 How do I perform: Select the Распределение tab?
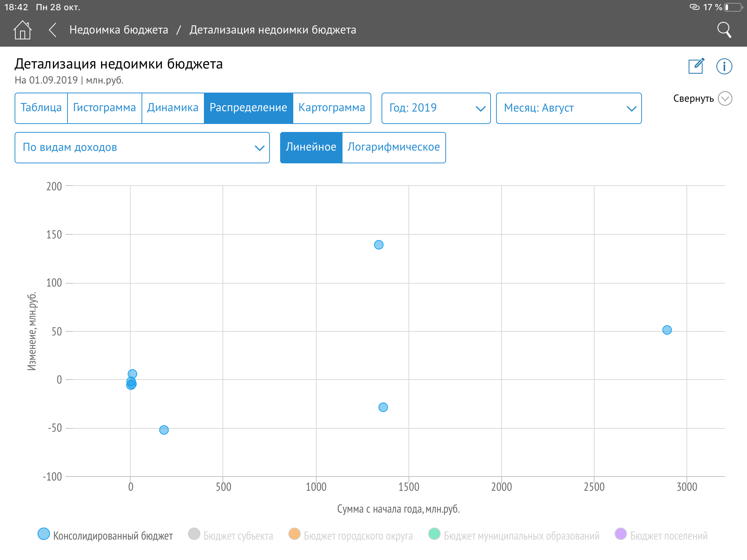(x=248, y=108)
